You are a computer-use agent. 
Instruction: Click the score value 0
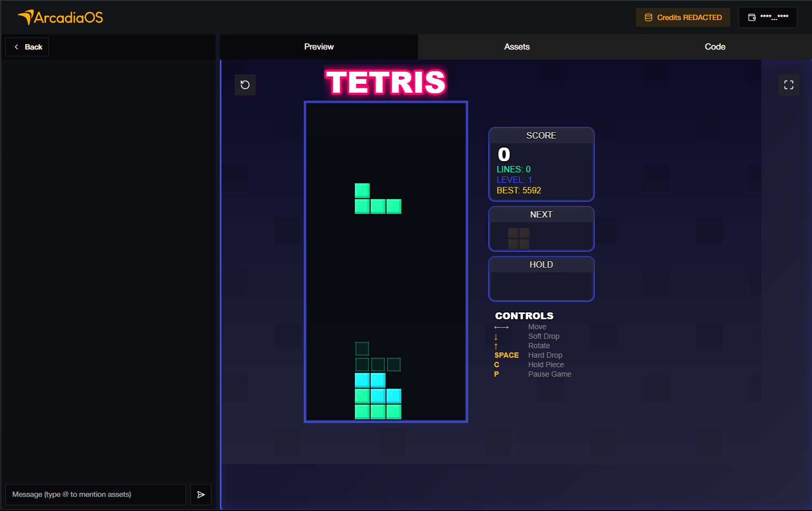point(504,154)
